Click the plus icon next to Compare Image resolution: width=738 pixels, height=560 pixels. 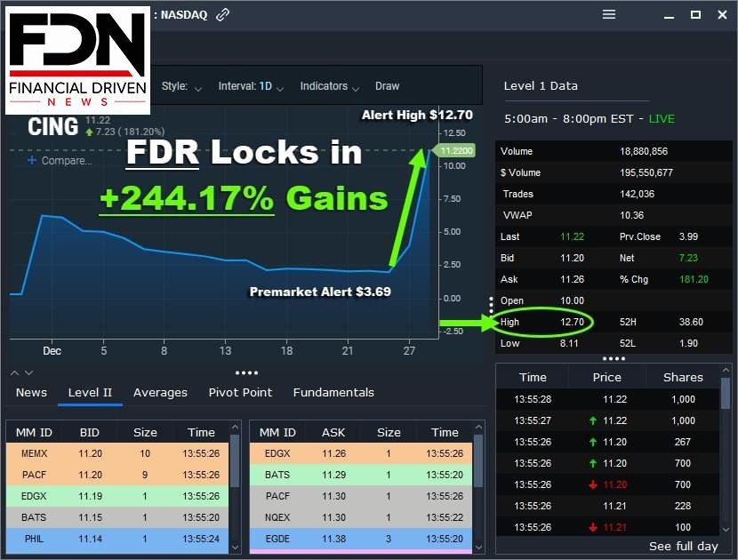[31, 161]
